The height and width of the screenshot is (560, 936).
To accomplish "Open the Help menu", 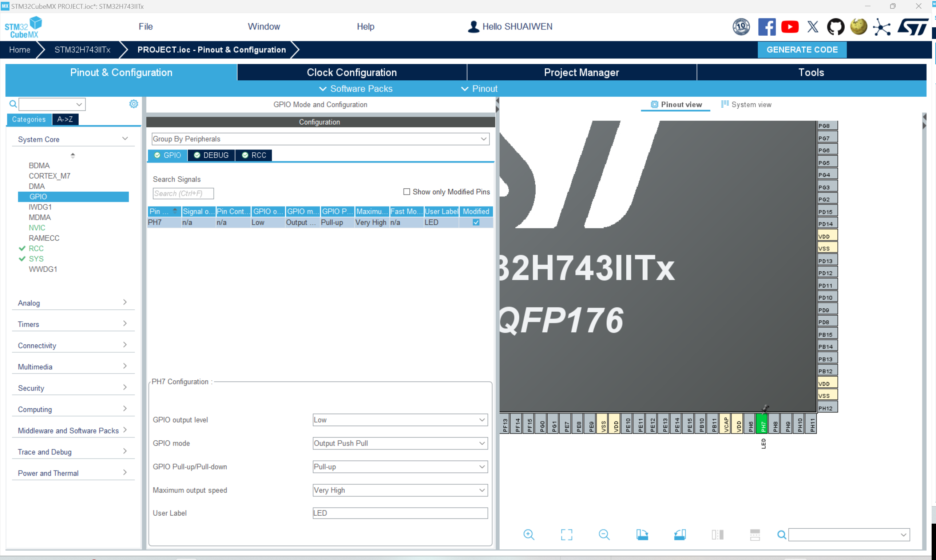I will 365,27.
